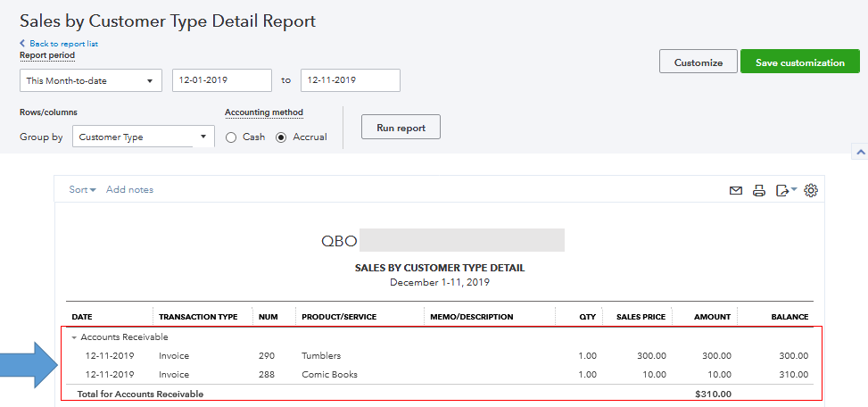Click the Report period label
Viewport: 868px width, 407px height.
[47, 55]
